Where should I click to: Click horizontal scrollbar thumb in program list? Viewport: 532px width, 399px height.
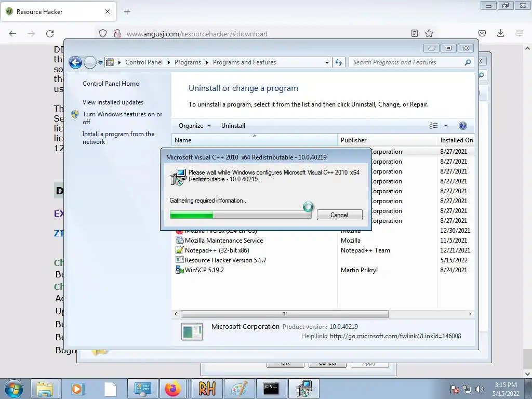[285, 314]
